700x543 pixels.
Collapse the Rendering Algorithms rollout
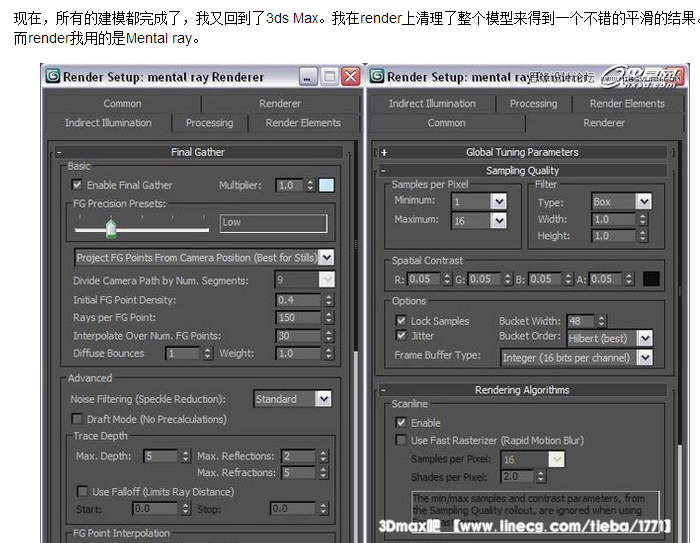(383, 390)
